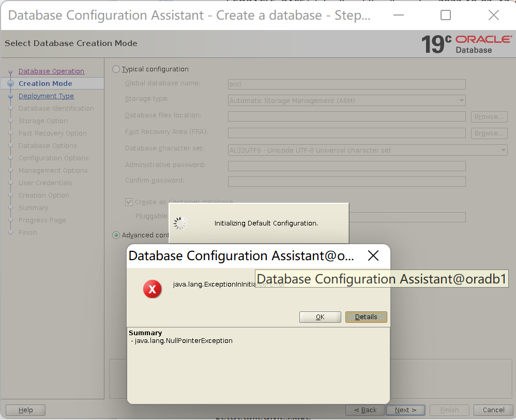Click Summary step in sidebar
This screenshot has width=516, height=420.
(33, 208)
